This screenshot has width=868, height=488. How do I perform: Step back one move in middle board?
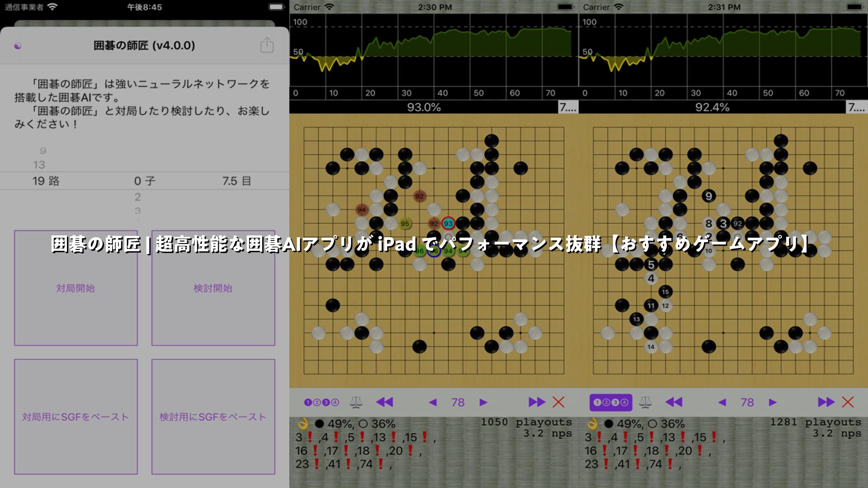click(433, 402)
